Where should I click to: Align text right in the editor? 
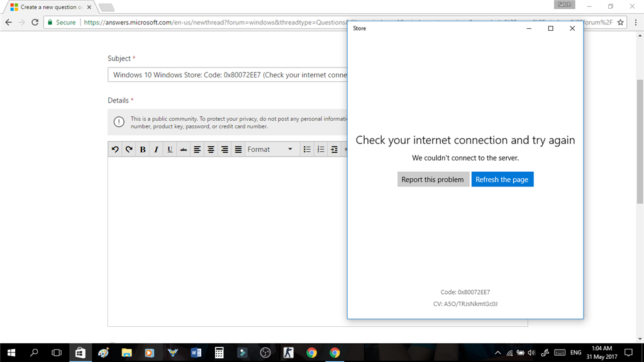point(225,149)
